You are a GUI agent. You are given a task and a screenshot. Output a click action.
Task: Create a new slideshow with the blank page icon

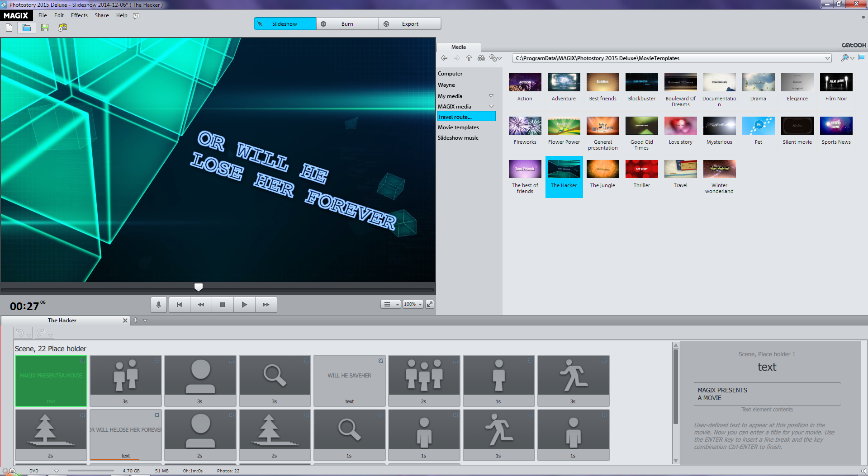[x=9, y=28]
